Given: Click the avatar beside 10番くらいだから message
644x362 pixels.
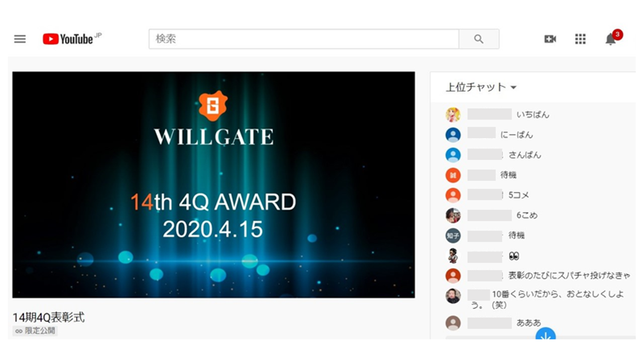Looking at the screenshot, I should (x=453, y=296).
